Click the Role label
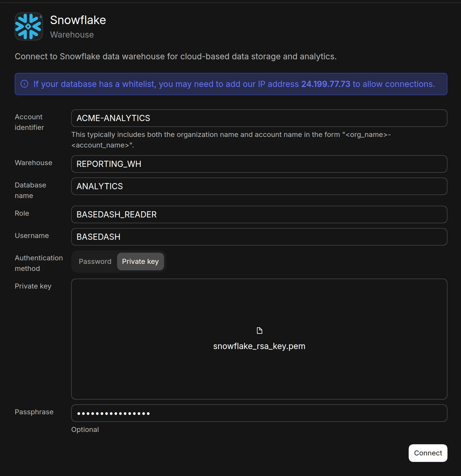This screenshot has width=461, height=476. [22, 213]
